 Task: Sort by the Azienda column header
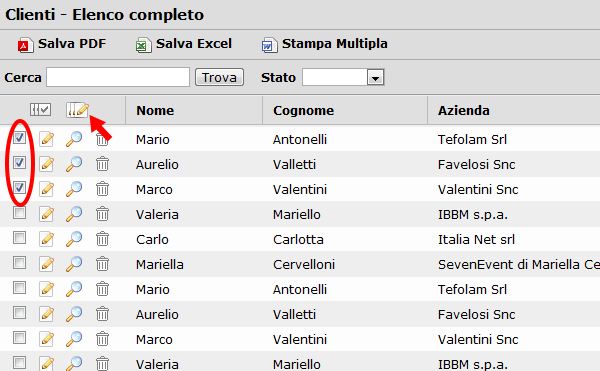(x=463, y=111)
